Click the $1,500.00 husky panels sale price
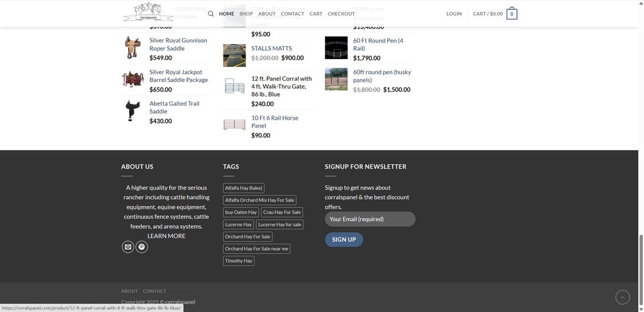This screenshot has width=644, height=312. tap(397, 90)
